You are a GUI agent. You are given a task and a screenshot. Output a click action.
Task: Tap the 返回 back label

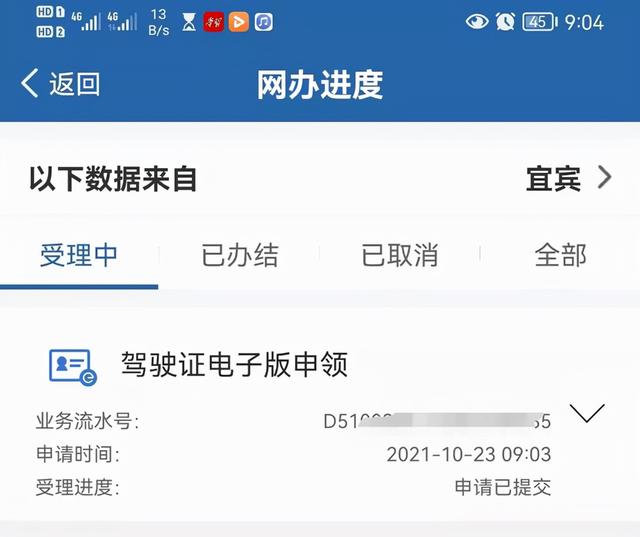pyautogui.click(x=75, y=84)
